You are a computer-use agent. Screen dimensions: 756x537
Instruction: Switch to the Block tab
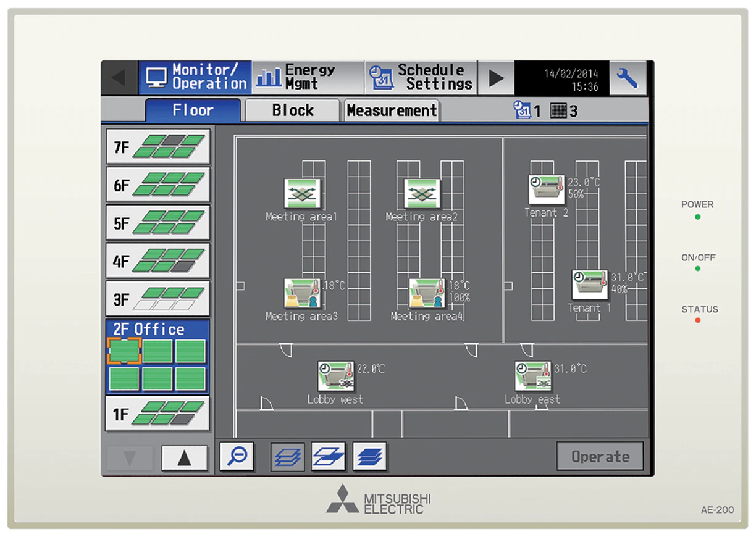point(293,110)
